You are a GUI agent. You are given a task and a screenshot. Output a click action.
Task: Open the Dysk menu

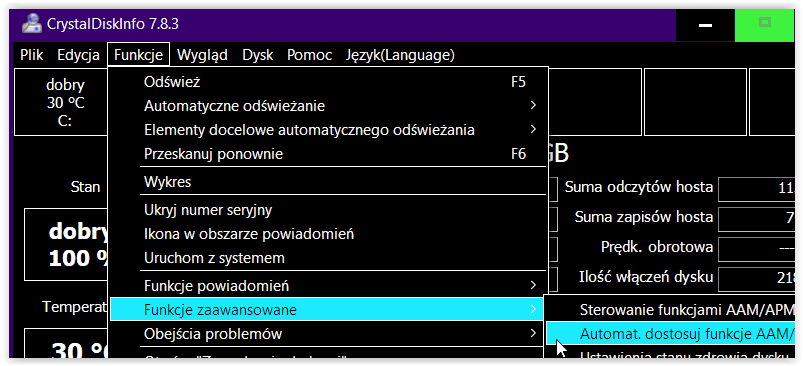pyautogui.click(x=258, y=55)
